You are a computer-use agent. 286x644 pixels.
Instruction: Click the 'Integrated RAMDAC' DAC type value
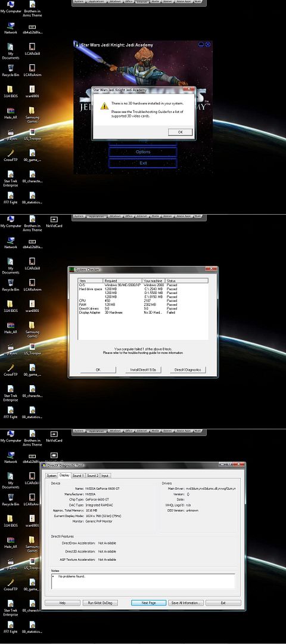click(x=99, y=505)
